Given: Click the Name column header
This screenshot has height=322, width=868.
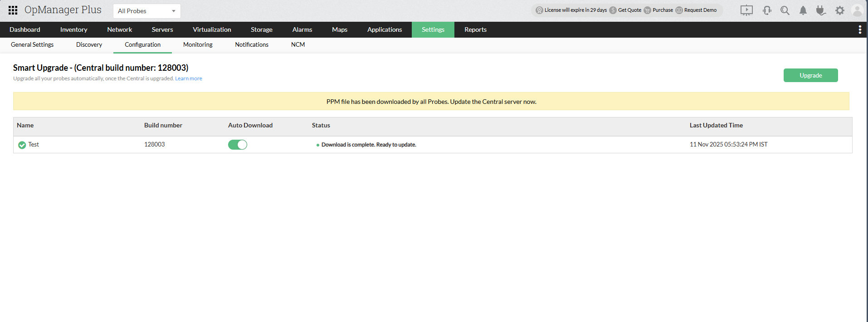Looking at the screenshot, I should coord(25,125).
